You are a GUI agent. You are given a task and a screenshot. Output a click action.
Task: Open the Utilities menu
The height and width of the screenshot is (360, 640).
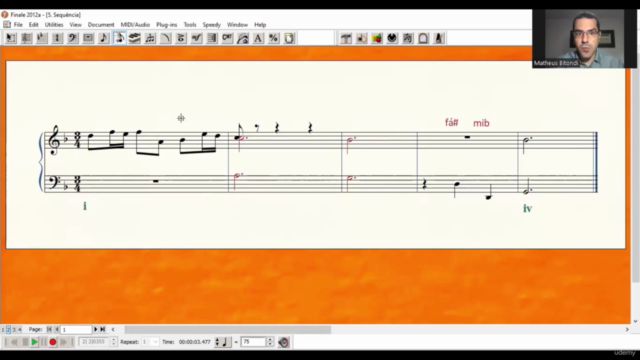click(54, 24)
